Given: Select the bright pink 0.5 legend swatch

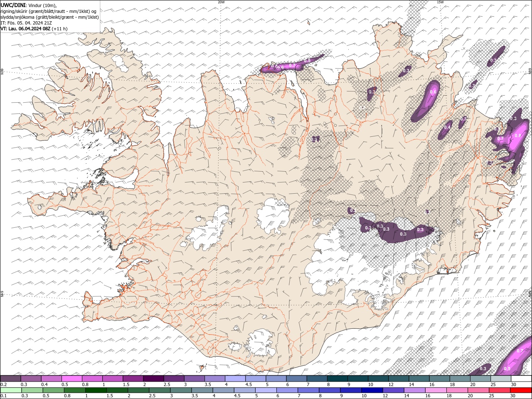Looking at the screenshot, I should pos(72,379).
